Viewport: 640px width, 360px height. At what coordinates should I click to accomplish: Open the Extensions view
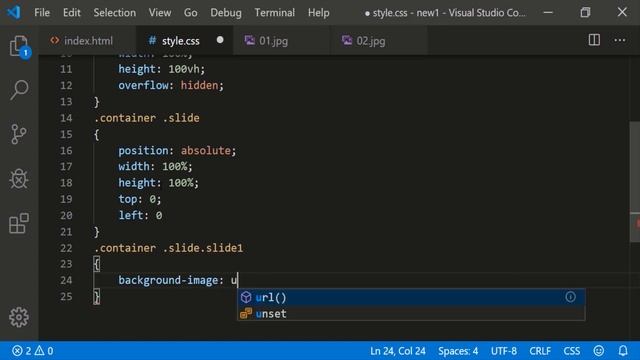(19, 223)
